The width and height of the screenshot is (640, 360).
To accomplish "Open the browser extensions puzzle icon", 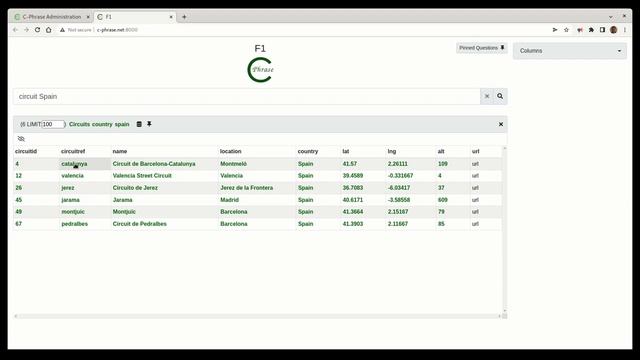I will pyautogui.click(x=591, y=30).
